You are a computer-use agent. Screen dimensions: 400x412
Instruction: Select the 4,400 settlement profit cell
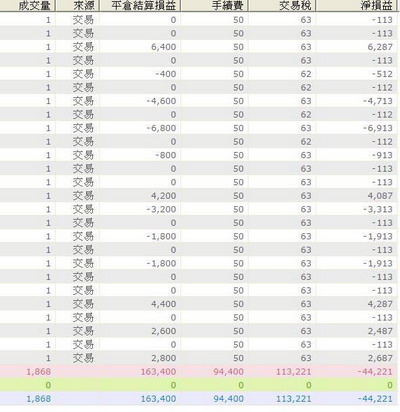[164, 304]
